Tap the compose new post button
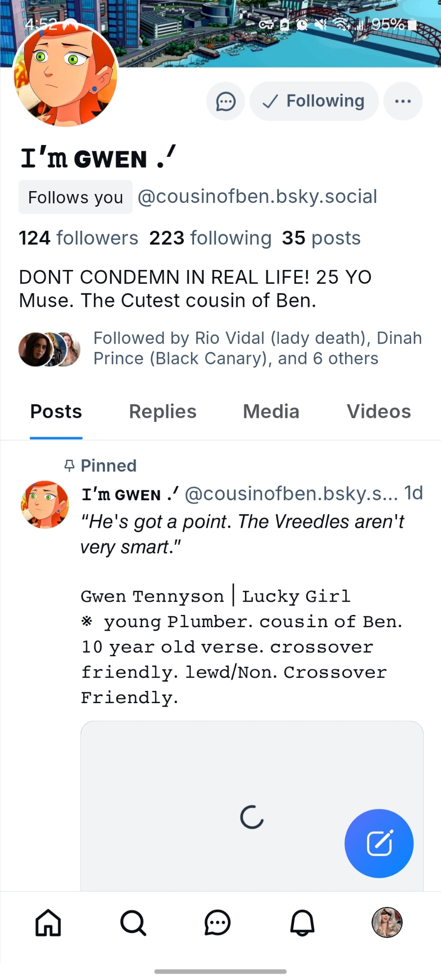Image resolution: width=441 pixels, height=980 pixels. [x=379, y=843]
